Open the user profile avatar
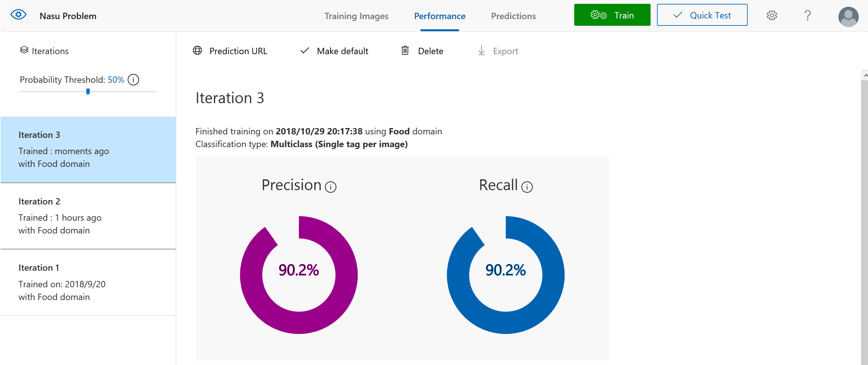The image size is (868, 365). click(x=848, y=16)
